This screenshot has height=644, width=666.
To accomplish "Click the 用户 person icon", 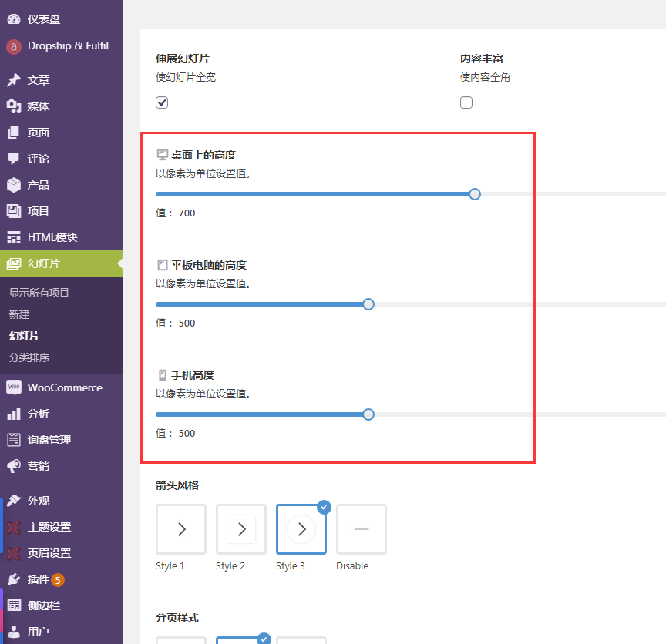I will pyautogui.click(x=14, y=632).
